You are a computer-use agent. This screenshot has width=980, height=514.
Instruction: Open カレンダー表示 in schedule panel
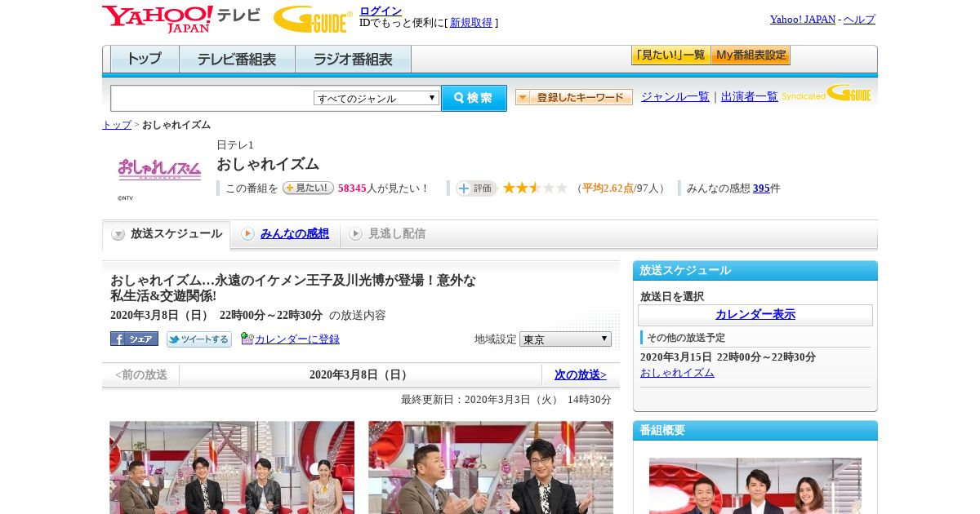point(755,315)
